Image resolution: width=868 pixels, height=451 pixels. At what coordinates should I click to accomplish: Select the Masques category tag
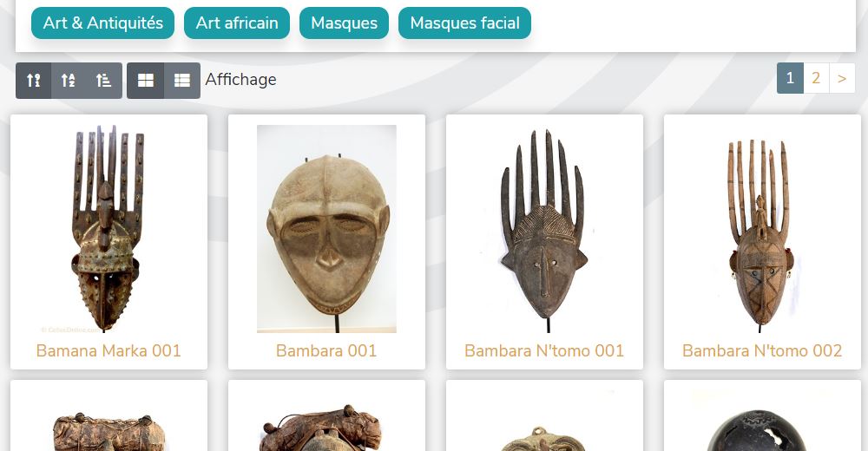click(345, 23)
